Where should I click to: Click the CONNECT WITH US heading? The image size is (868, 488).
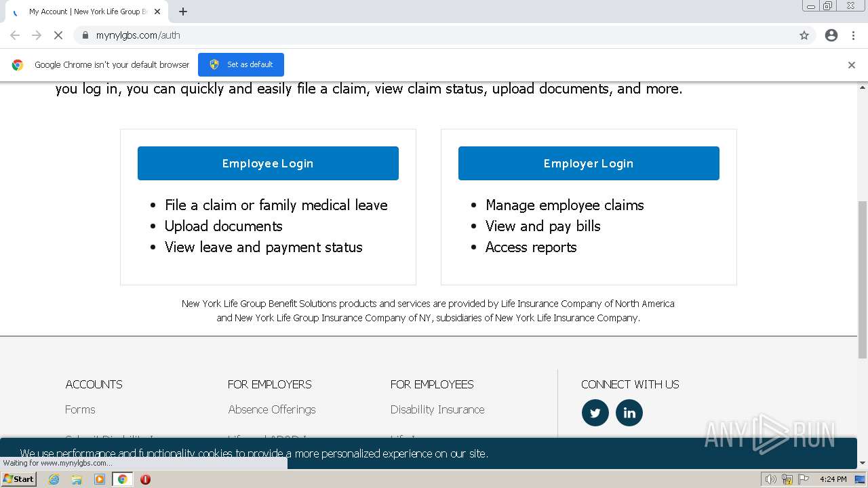click(630, 384)
